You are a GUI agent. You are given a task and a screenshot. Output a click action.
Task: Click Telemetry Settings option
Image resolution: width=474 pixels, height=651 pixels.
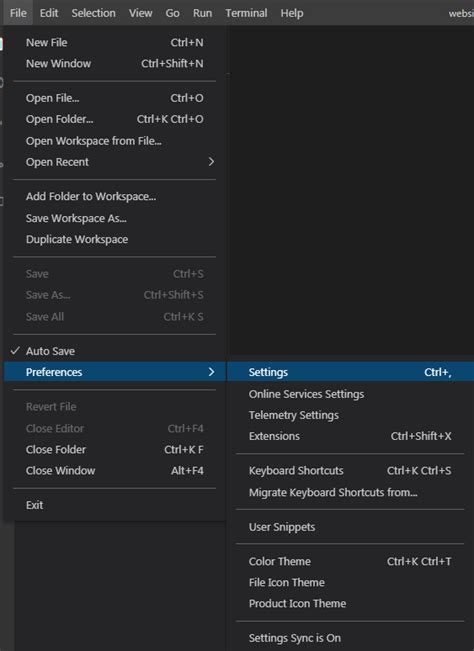350,415
